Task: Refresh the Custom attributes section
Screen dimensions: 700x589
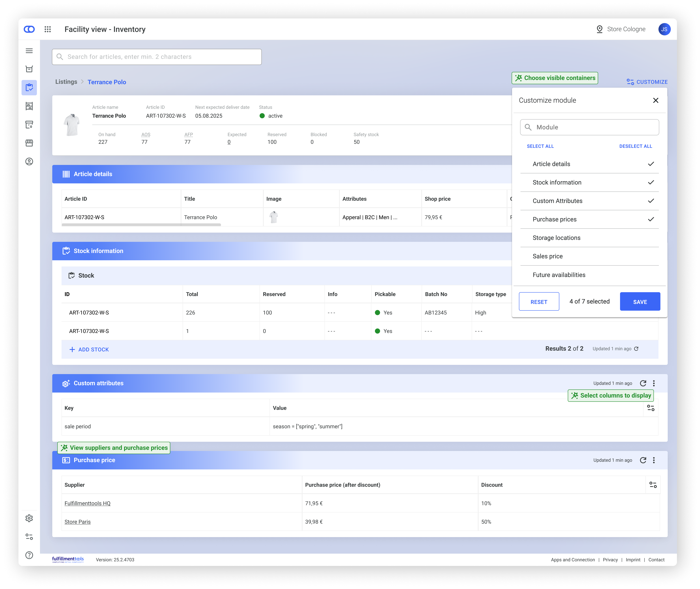Action: [643, 383]
